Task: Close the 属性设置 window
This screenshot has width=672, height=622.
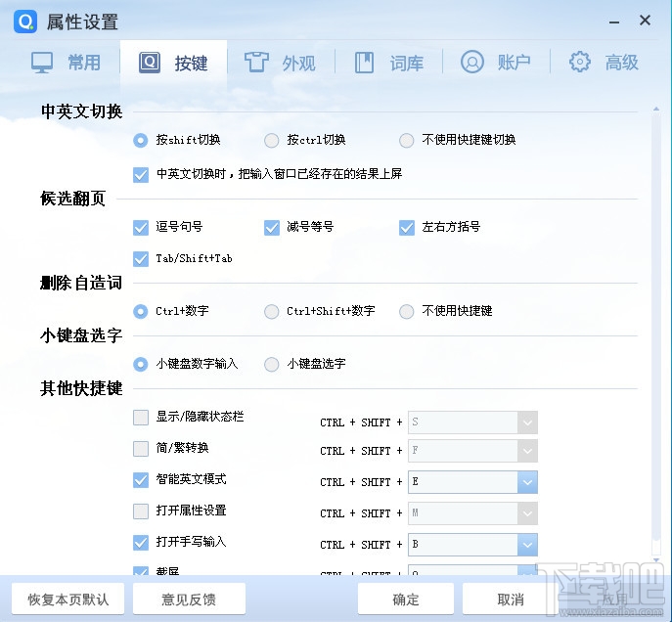Action: coord(645,21)
